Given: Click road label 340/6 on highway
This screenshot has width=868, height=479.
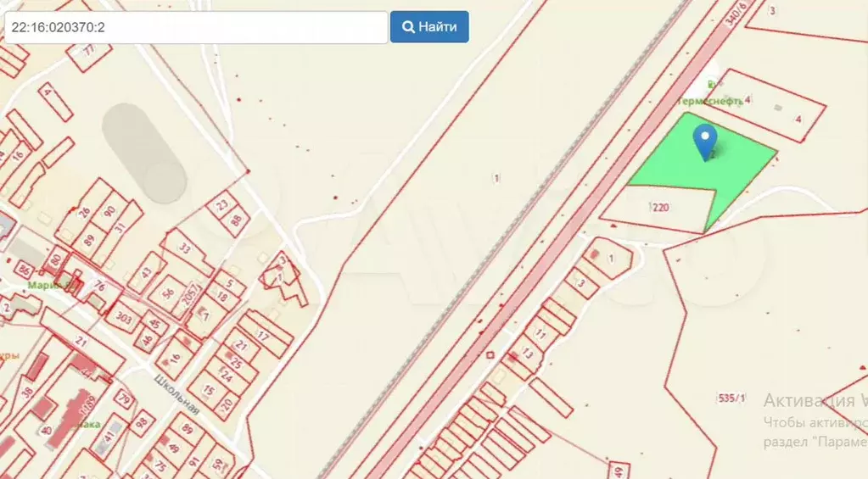Looking at the screenshot, I should point(736,14).
